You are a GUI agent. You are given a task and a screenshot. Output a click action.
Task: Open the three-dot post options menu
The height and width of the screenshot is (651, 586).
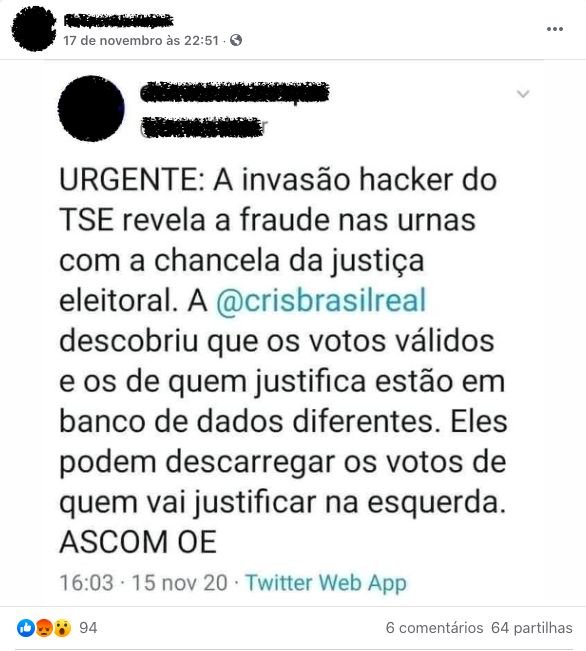point(554,29)
